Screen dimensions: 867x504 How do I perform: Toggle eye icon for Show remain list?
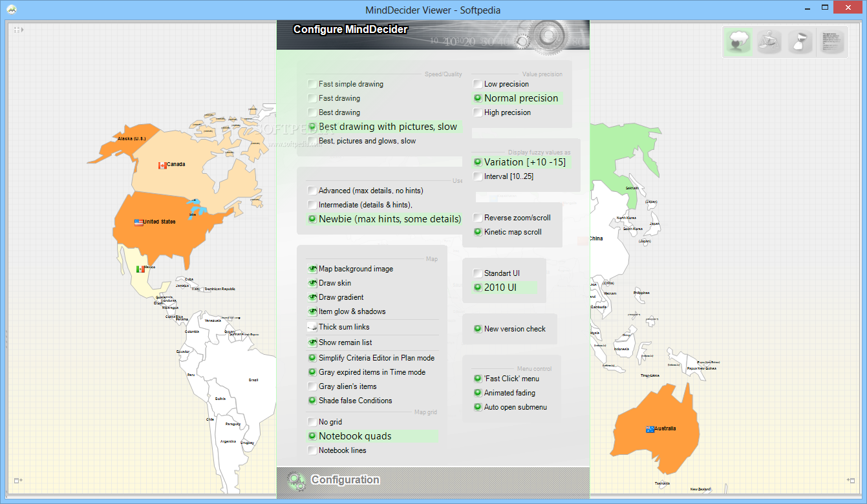[x=312, y=342]
